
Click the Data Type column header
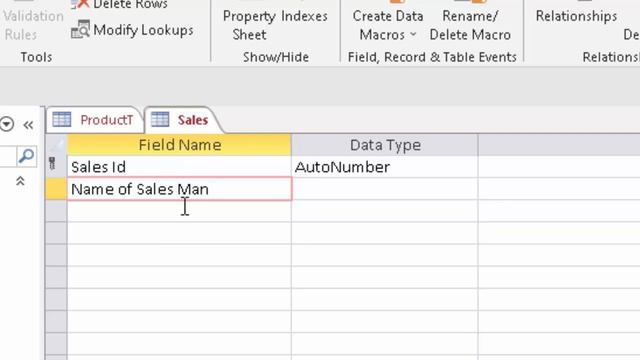tap(384, 145)
